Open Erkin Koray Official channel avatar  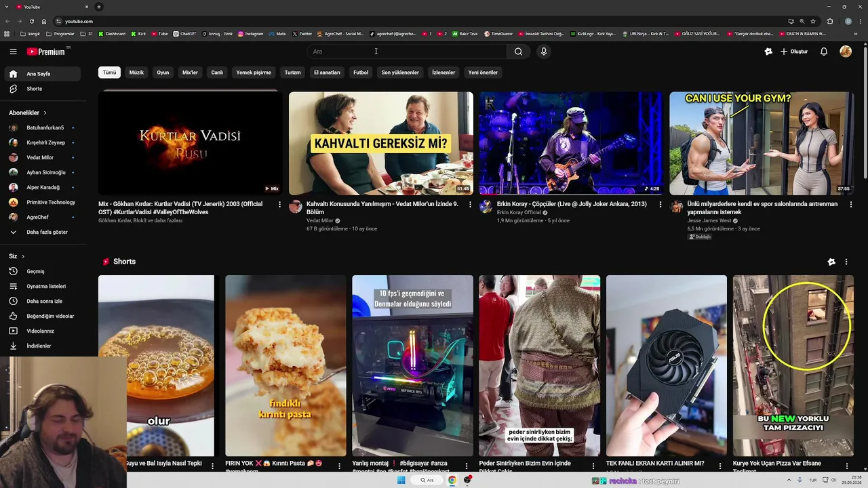coord(486,207)
